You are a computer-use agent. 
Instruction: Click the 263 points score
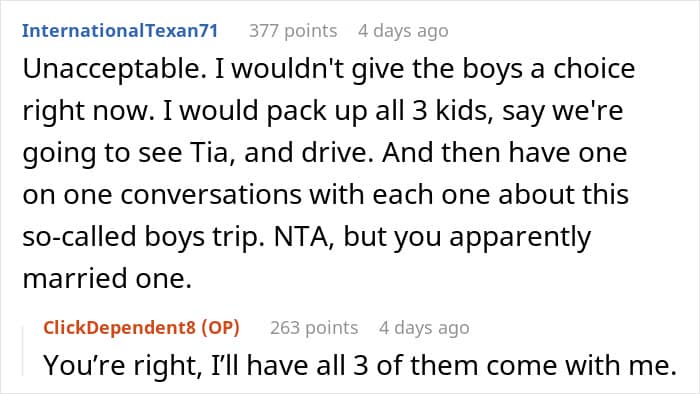[x=314, y=328]
